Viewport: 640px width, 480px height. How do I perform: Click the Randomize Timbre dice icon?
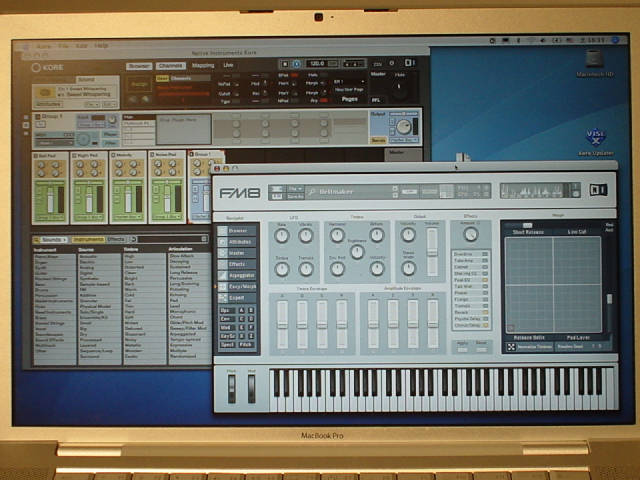coord(511,347)
